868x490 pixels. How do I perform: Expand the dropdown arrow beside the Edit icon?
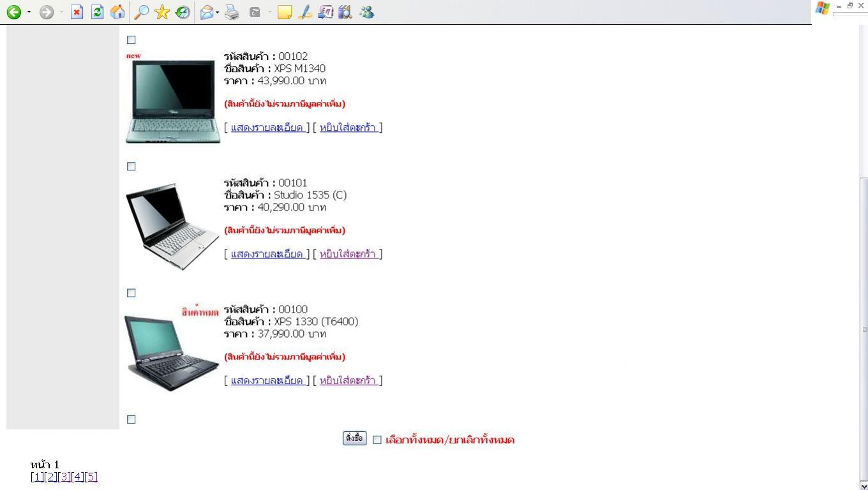269,13
